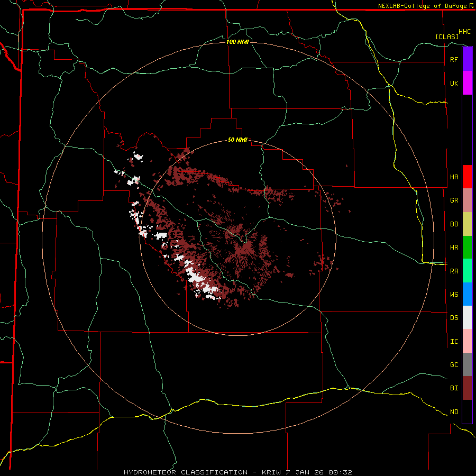Click the '00:32' timestamp text

[x=340, y=472]
